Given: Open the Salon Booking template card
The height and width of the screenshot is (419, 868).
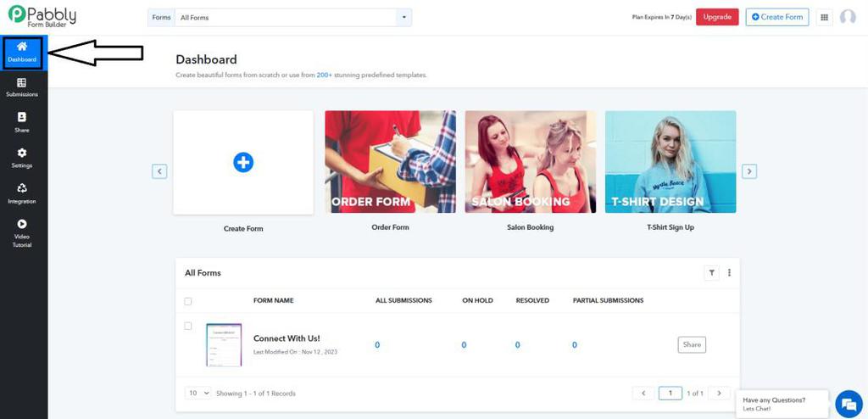Looking at the screenshot, I should point(531,161).
